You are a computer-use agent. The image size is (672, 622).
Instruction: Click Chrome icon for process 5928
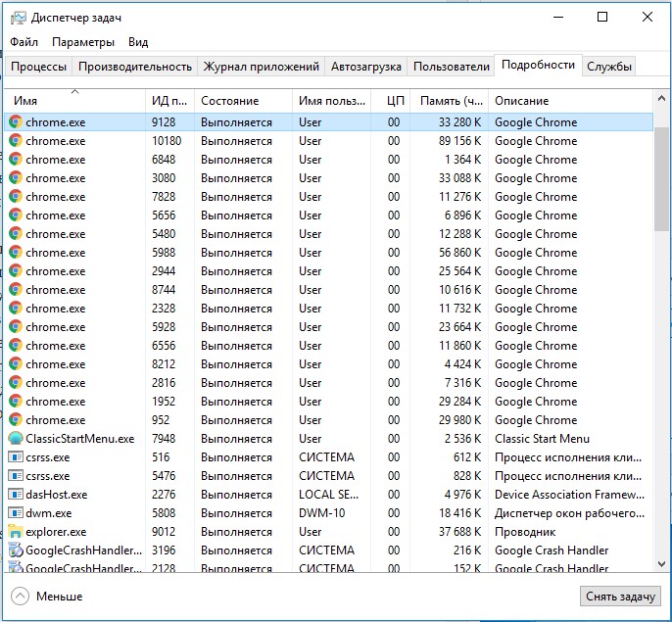click(16, 327)
